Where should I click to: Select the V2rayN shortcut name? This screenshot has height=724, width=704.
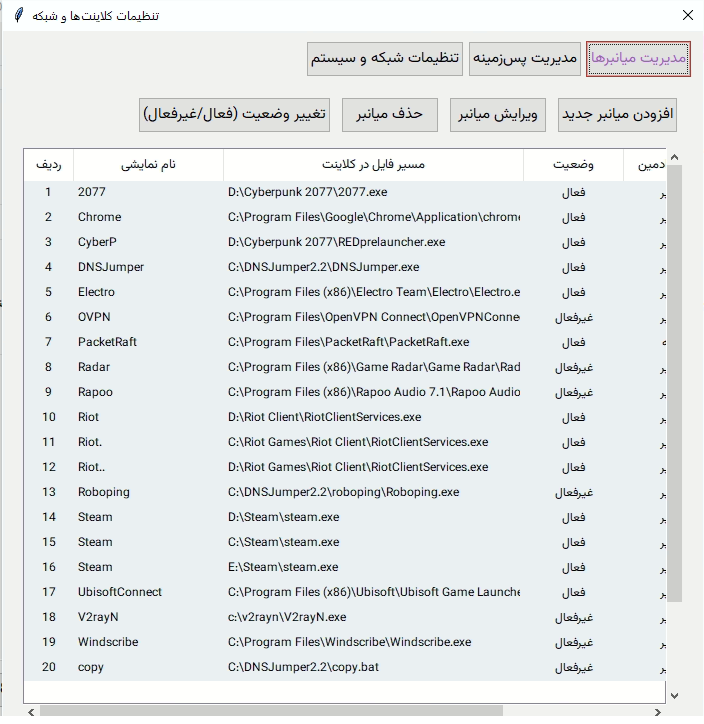[x=98, y=617]
